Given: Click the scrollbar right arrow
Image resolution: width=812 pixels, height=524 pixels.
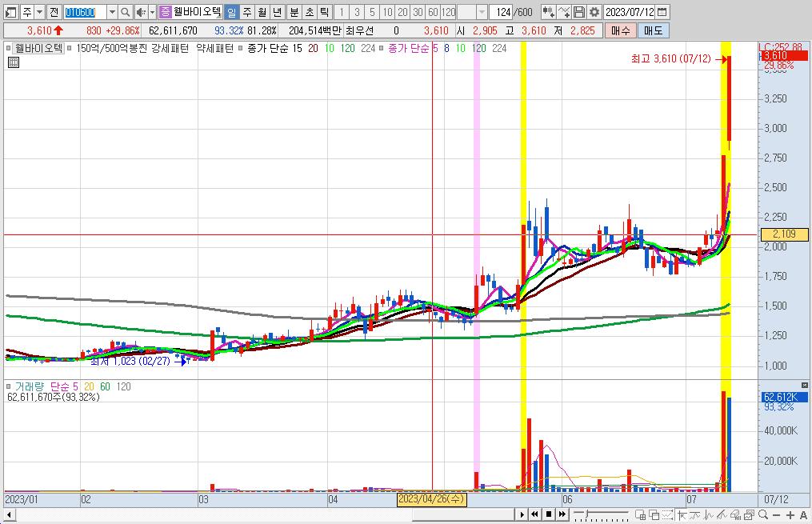Looking at the screenshot, I should (x=522, y=514).
